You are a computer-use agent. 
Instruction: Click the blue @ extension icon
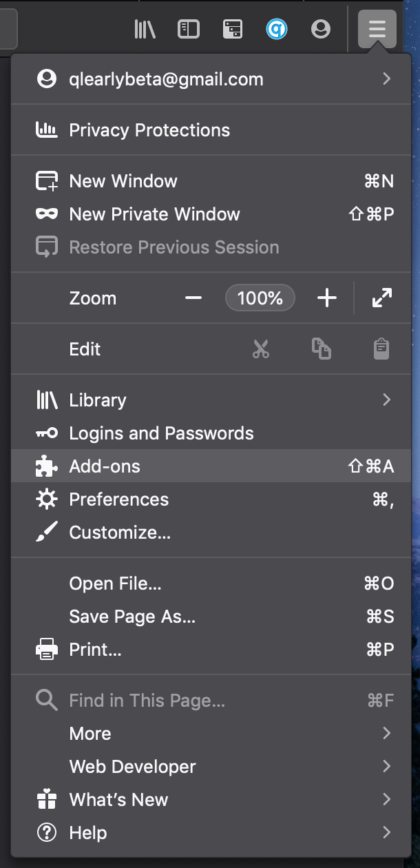coord(277,29)
